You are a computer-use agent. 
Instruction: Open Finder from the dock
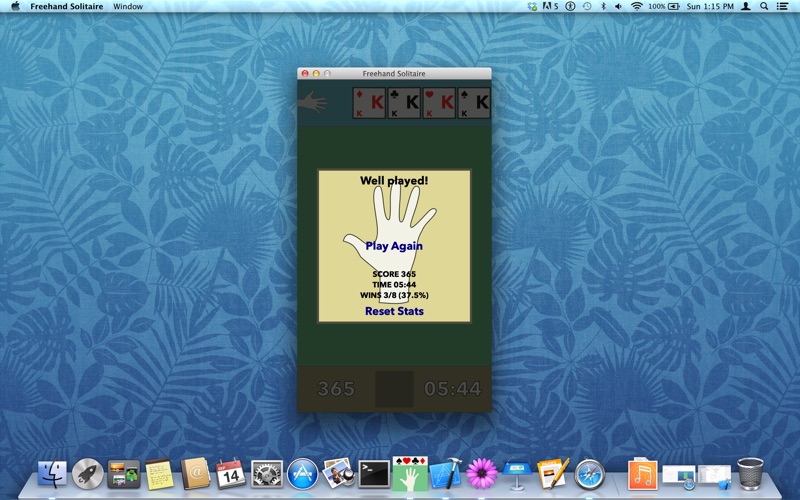(x=52, y=473)
